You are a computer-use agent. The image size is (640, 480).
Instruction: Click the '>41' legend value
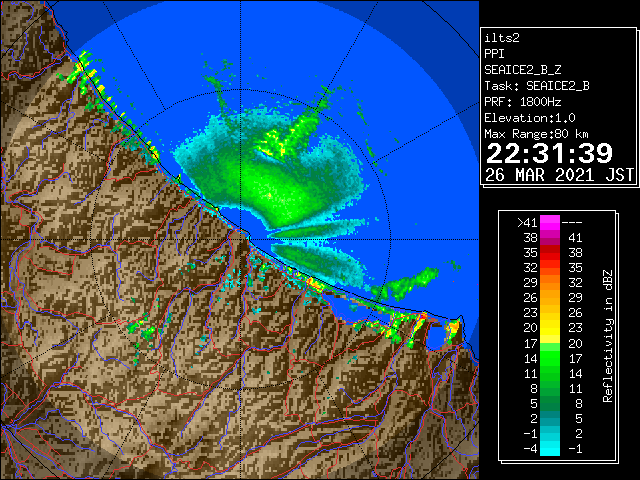(527, 223)
